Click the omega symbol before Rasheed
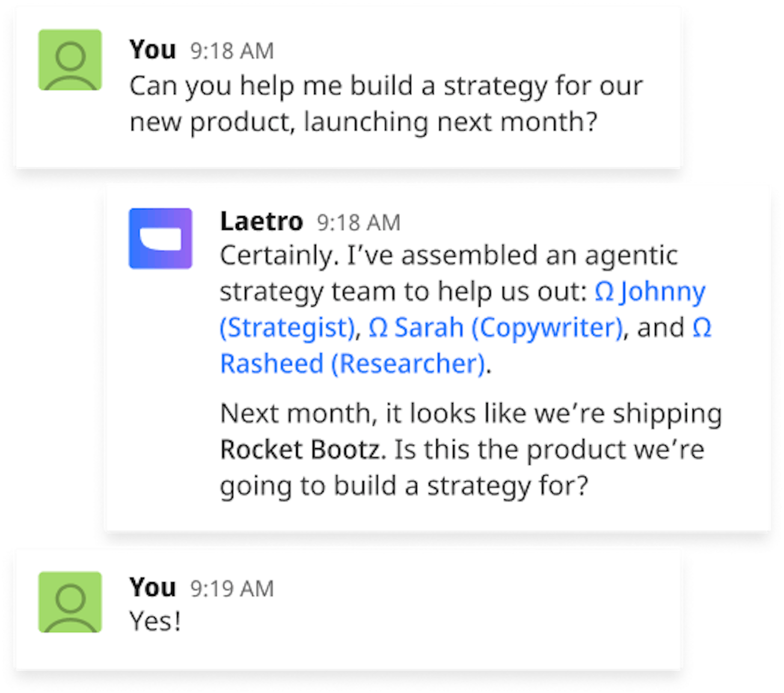784x693 pixels. click(x=702, y=328)
